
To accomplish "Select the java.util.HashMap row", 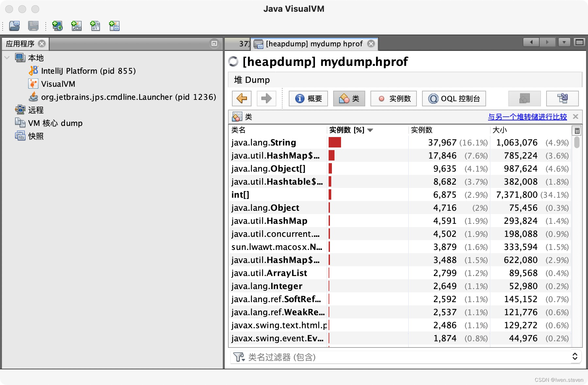I will pyautogui.click(x=400, y=221).
